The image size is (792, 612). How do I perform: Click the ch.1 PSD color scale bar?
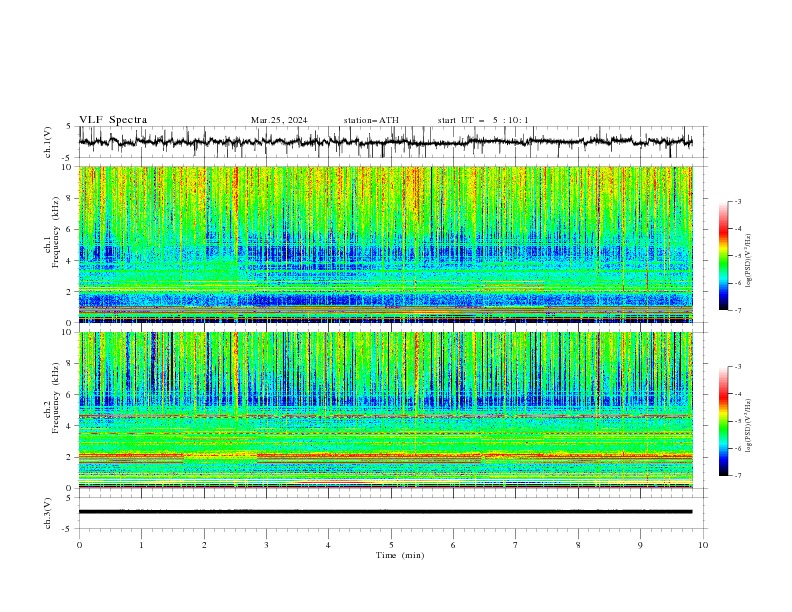723,256
